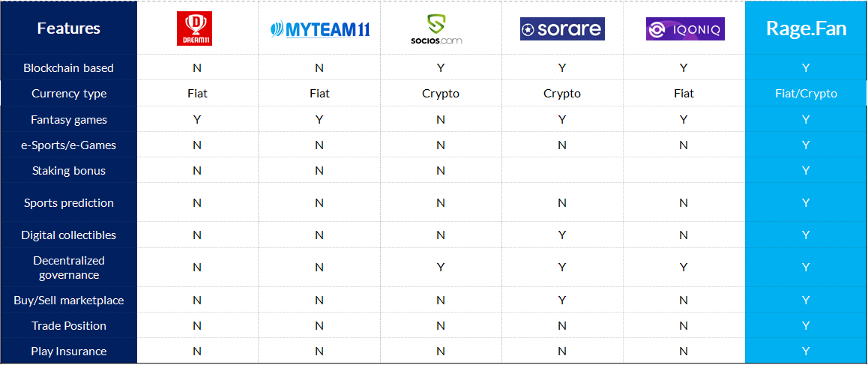Viewport: 868px width, 365px height.
Task: Select the Staking bonus row label
Action: pyautogui.click(x=69, y=171)
